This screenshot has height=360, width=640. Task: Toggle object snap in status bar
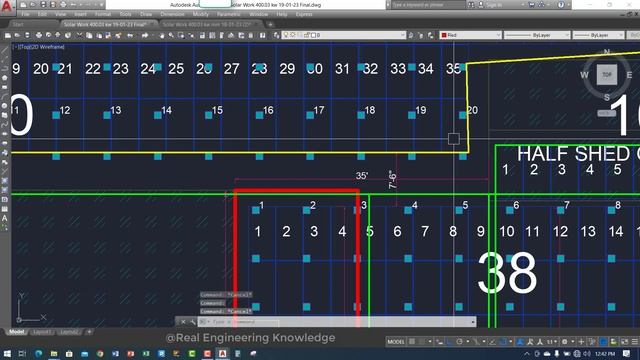click(502, 342)
